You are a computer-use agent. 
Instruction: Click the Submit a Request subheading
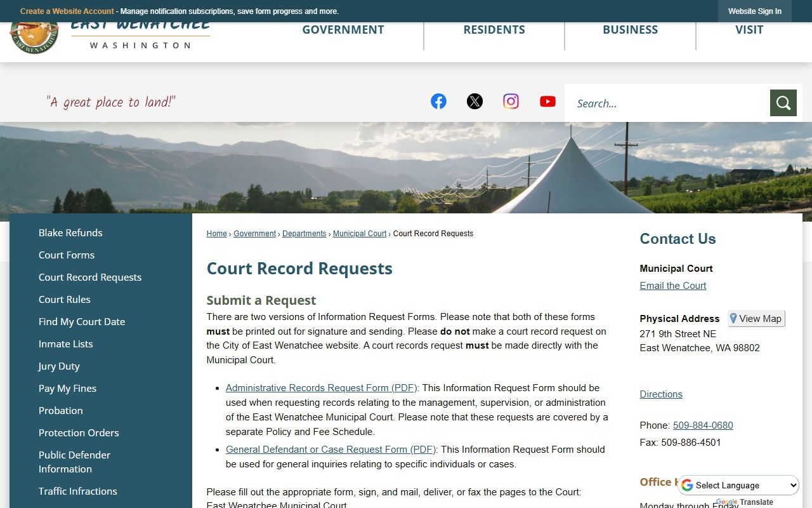point(261,300)
